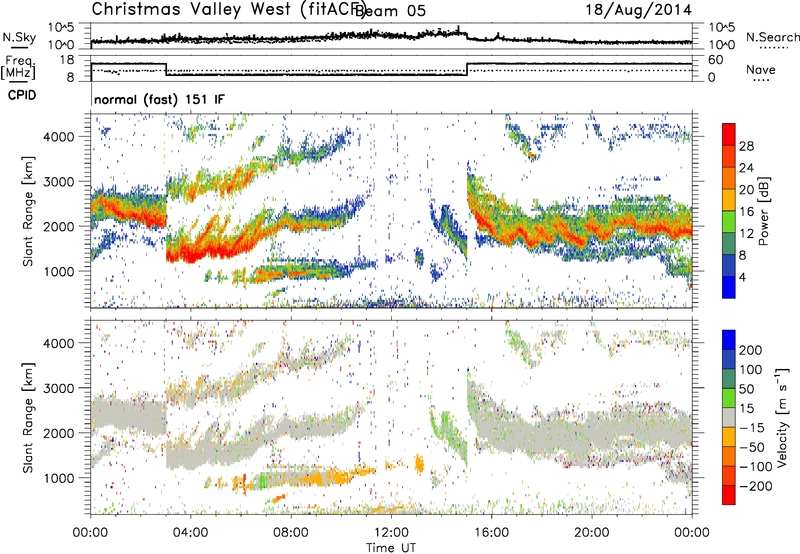
Task: Select the 'Freq. [MHz]' axis label
Action: 18,67
